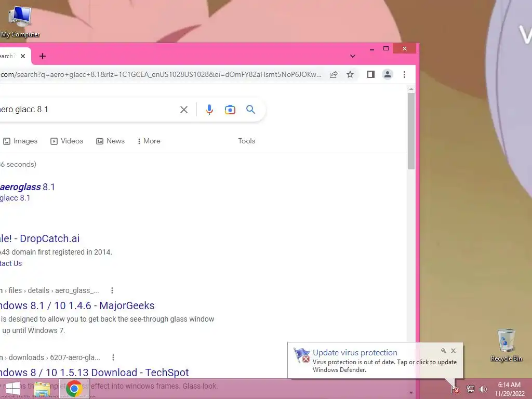Viewport: 532px width, 399px height.
Task: Open the taskbar clock and date
Action: pos(509,389)
